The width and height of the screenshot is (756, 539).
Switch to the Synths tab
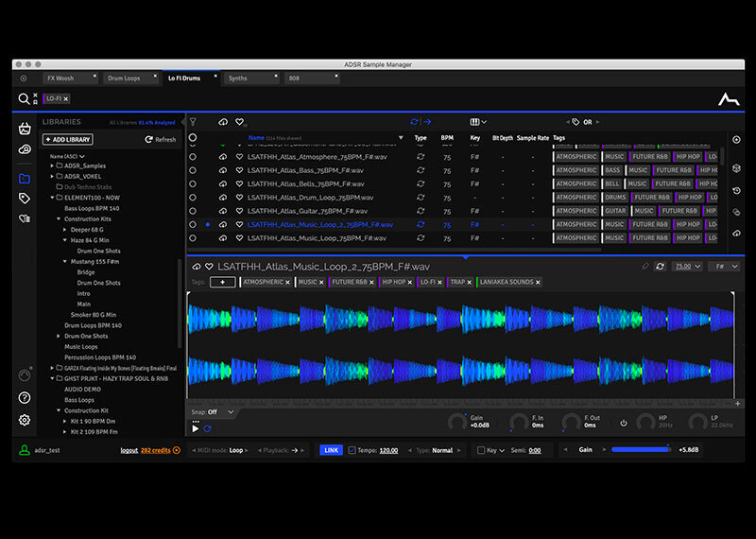point(238,78)
